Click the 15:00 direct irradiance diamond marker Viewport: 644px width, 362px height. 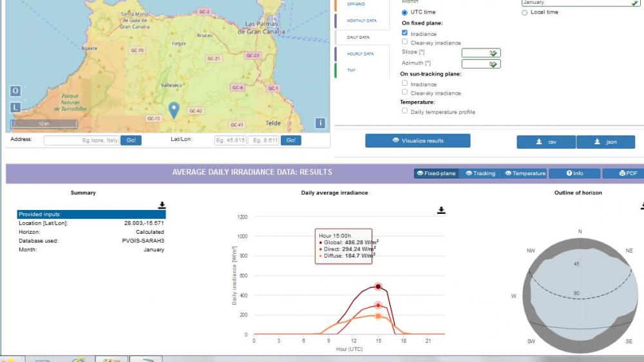pos(378,305)
